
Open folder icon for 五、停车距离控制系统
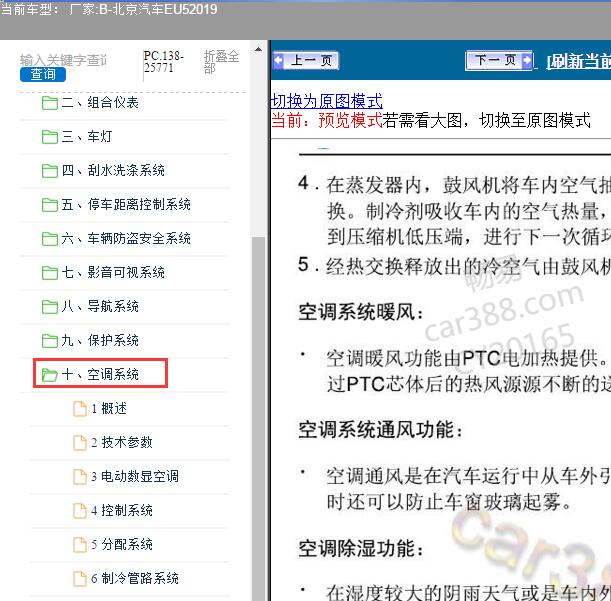pyautogui.click(x=49, y=205)
